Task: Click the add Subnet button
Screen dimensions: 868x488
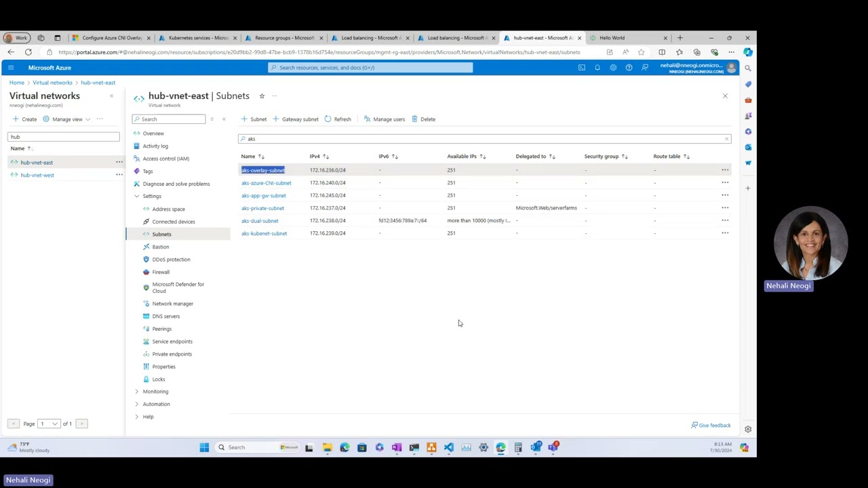Action: [x=254, y=119]
